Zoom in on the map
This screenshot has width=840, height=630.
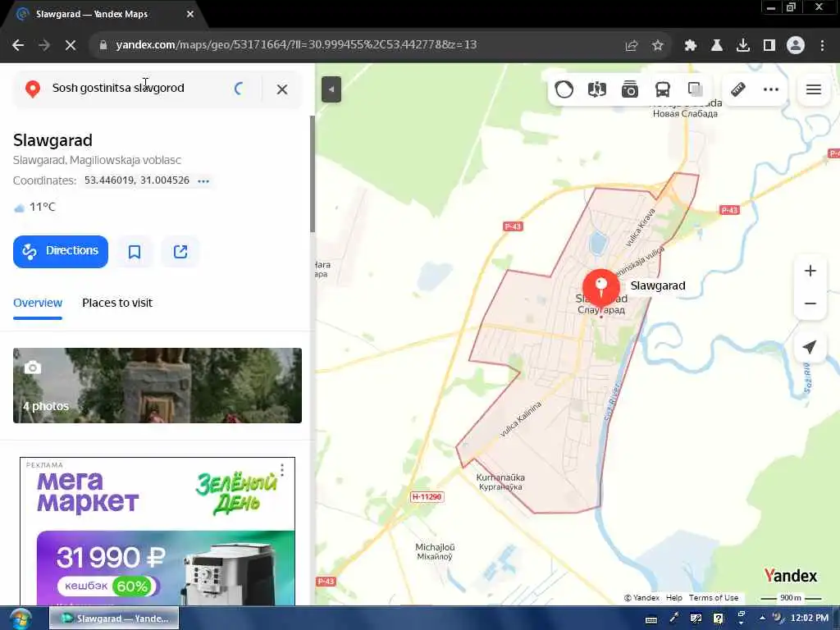click(810, 271)
